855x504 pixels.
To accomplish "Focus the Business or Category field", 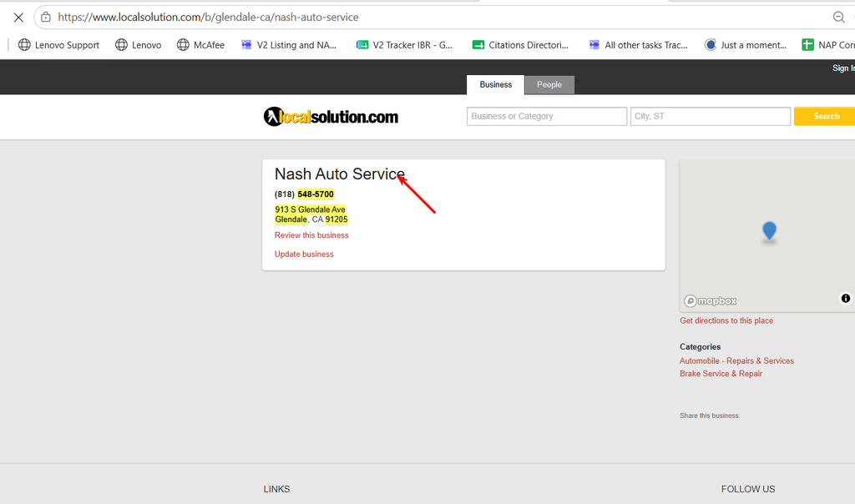I will point(547,116).
